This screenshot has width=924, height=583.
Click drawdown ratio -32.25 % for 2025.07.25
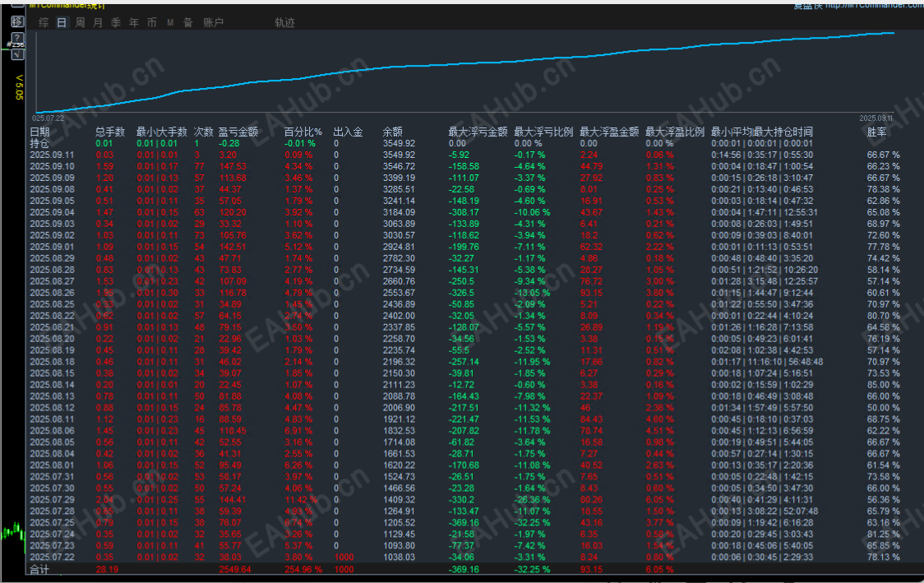(x=532, y=523)
